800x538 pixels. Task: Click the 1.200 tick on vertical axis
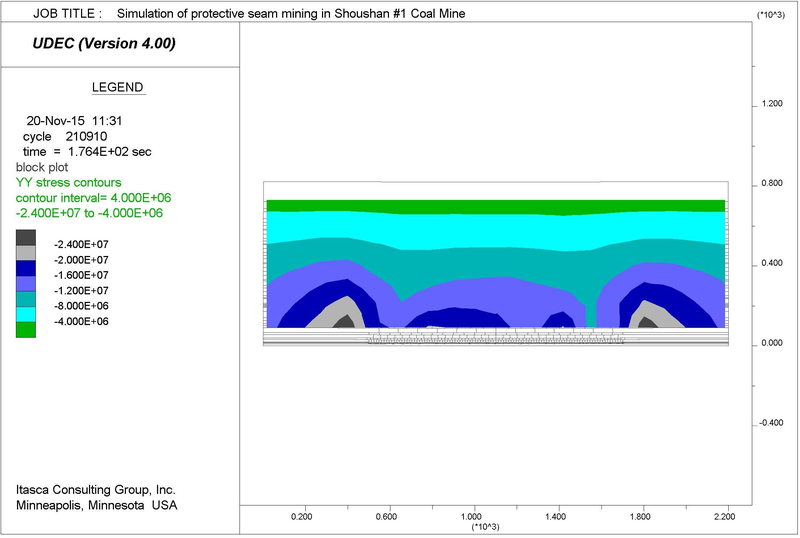772,104
